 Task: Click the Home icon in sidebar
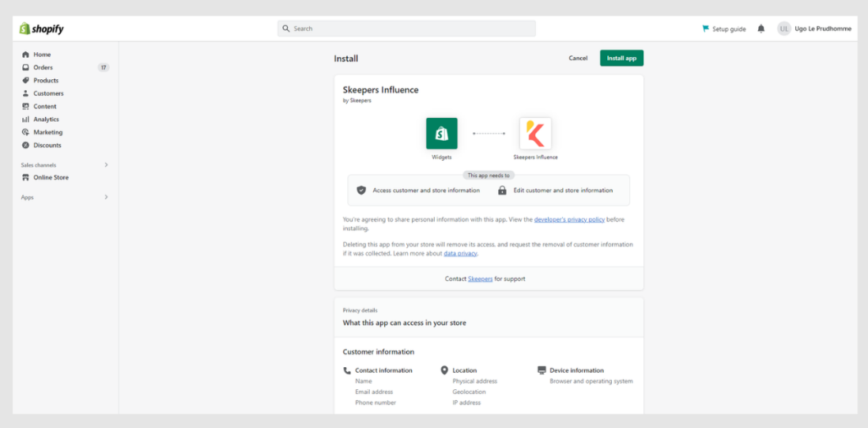pos(26,55)
